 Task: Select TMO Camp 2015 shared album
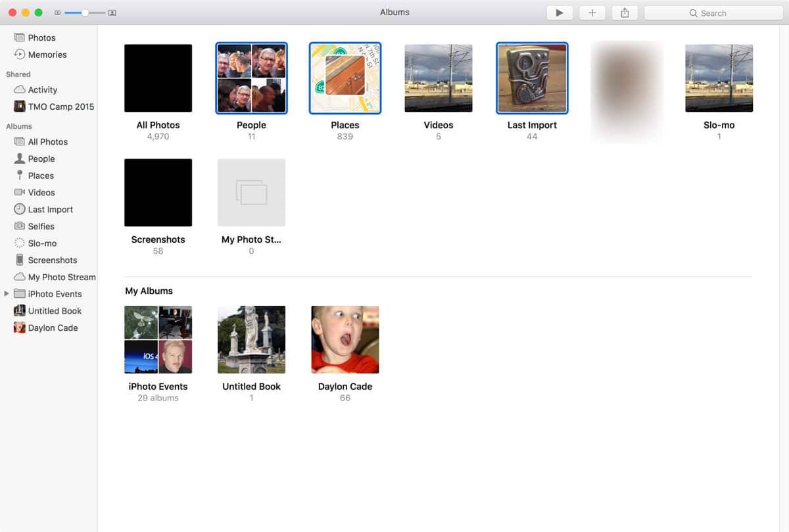pos(60,107)
